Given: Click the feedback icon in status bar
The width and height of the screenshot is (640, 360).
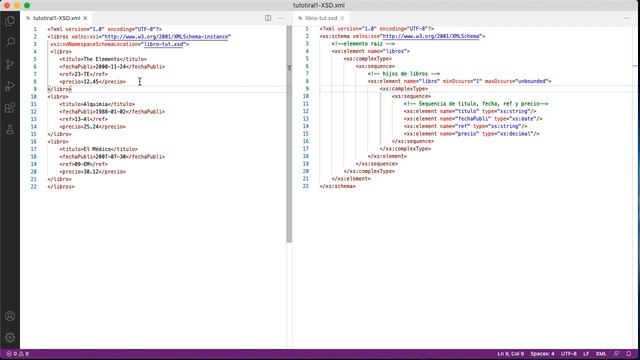Looking at the screenshot, I should [616, 354].
